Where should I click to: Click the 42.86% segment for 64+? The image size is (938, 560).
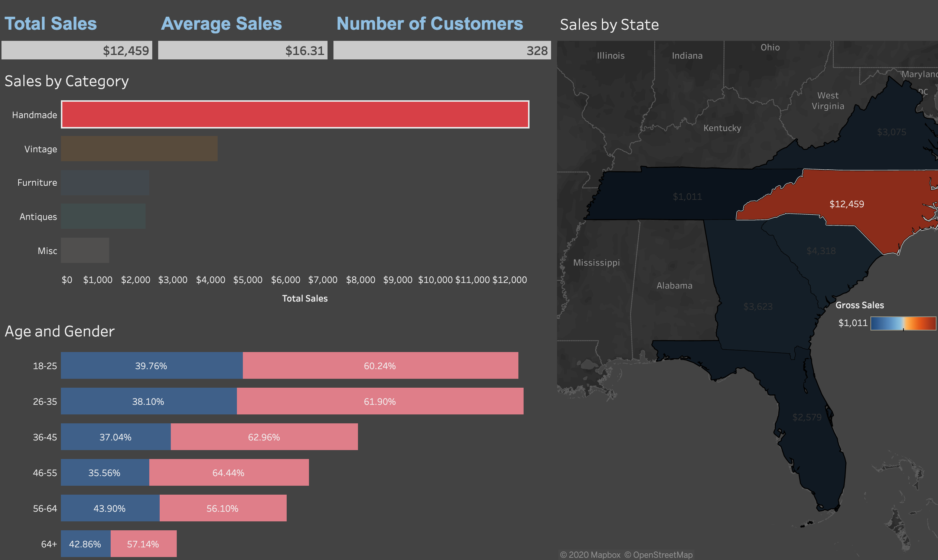tap(86, 544)
